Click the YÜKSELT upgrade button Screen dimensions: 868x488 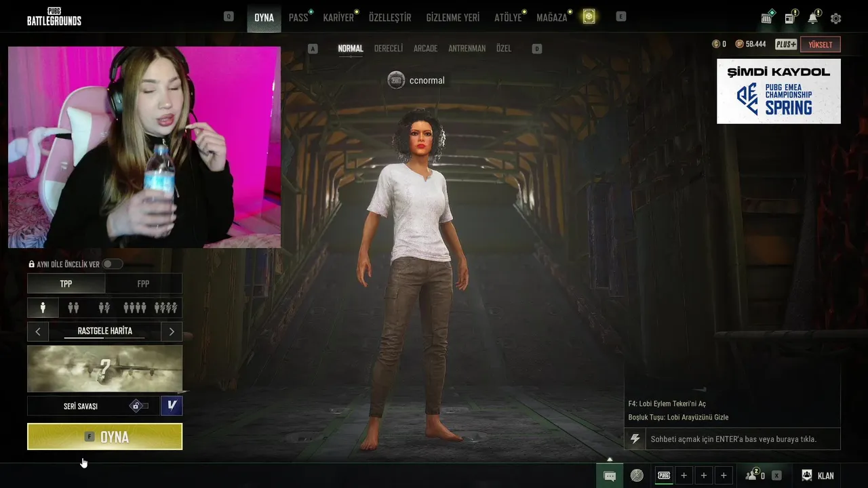point(821,45)
